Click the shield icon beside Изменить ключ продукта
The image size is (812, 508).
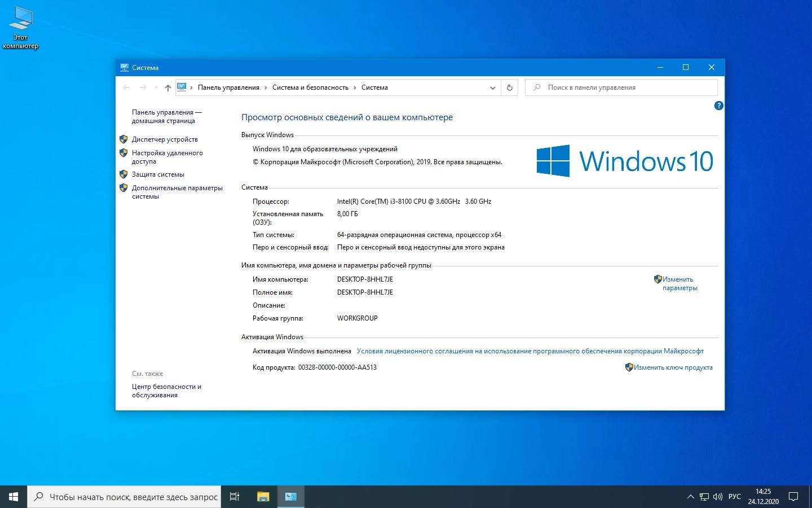pos(629,367)
